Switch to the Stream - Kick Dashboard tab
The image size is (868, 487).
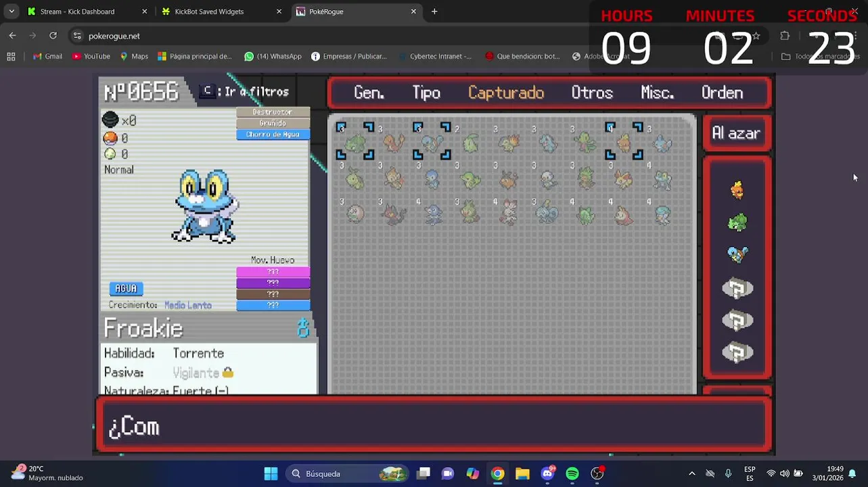pos(87,11)
